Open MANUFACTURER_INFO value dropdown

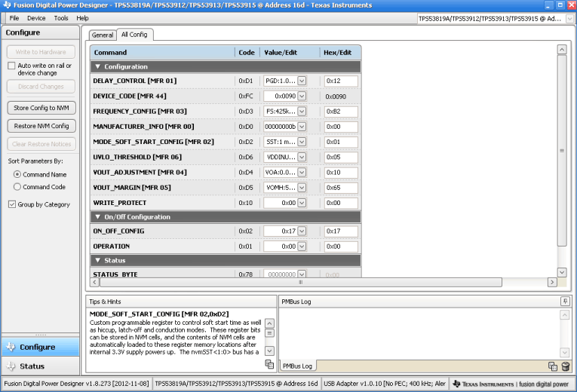[x=302, y=127]
